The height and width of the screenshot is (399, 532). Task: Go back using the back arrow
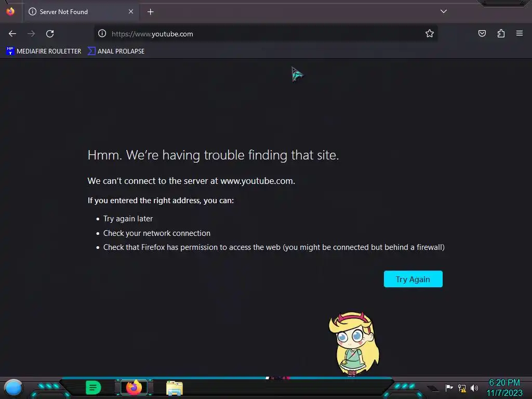coord(12,34)
